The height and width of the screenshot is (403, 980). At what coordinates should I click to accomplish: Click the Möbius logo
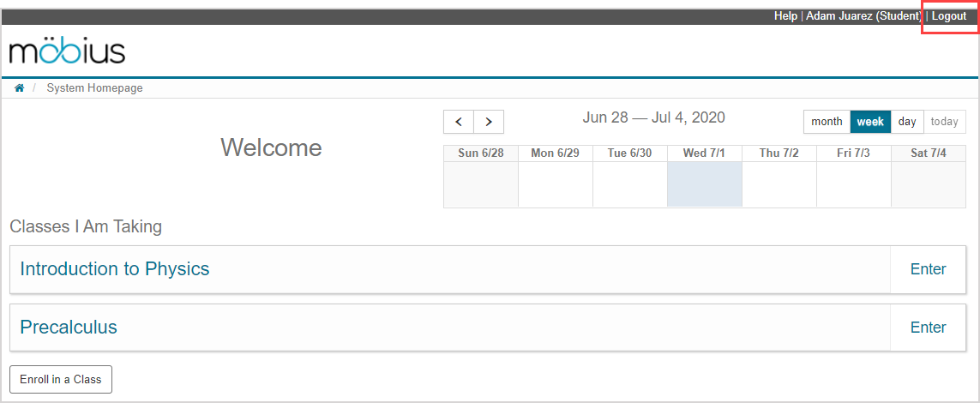pyautogui.click(x=67, y=51)
